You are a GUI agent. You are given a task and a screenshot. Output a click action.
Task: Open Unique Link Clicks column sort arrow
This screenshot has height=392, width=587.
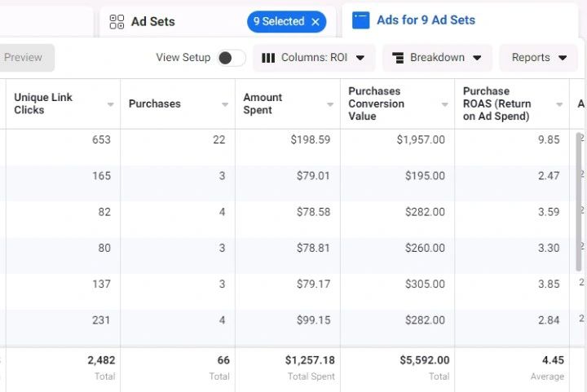pos(110,104)
